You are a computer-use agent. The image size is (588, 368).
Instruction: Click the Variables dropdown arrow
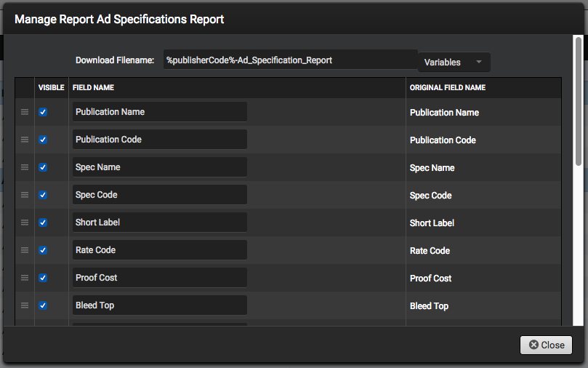479,62
